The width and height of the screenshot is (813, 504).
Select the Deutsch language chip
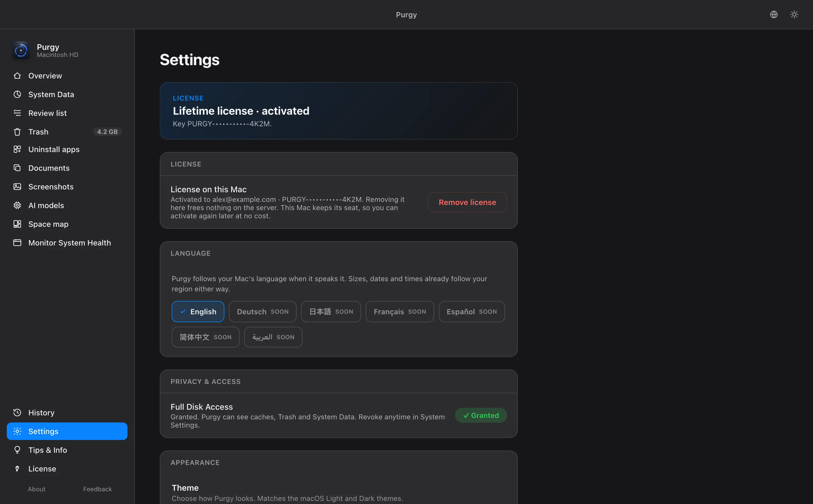pyautogui.click(x=262, y=311)
